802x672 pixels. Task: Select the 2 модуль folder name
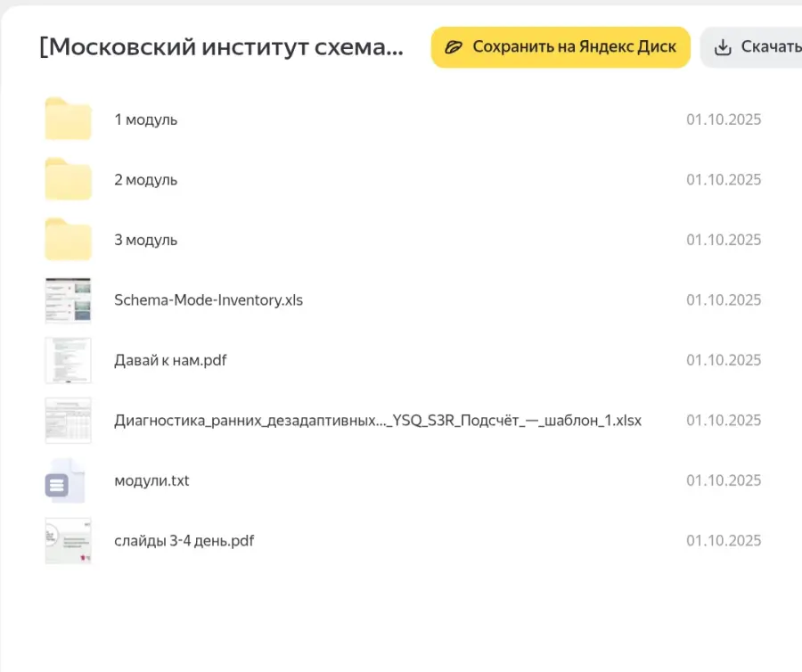pyautogui.click(x=146, y=180)
